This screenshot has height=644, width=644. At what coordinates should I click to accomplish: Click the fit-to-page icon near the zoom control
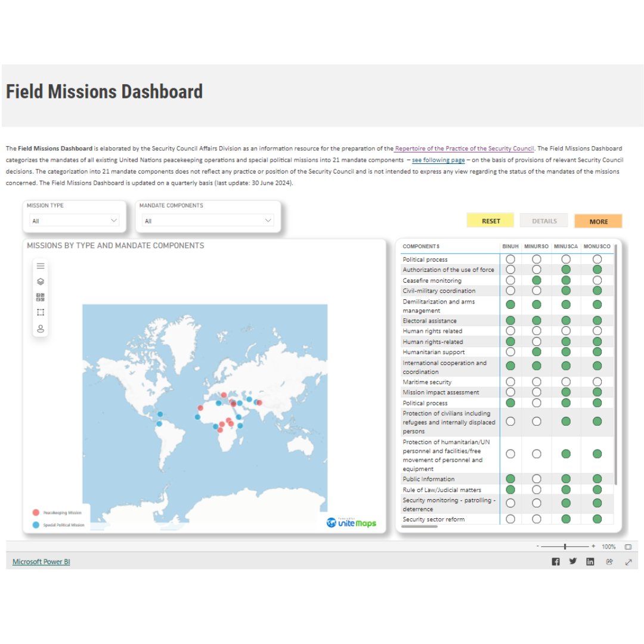click(x=627, y=546)
